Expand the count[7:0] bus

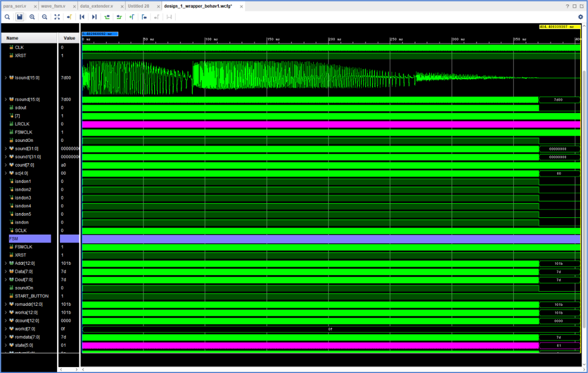(x=6, y=165)
